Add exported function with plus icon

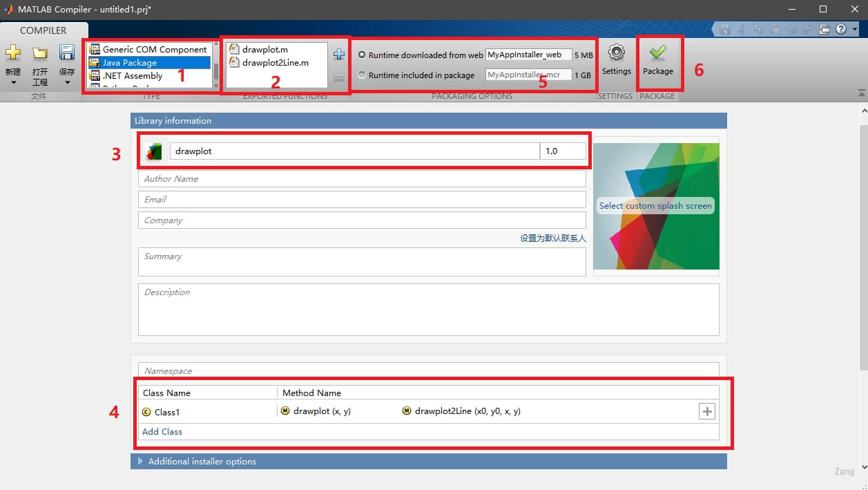click(338, 54)
